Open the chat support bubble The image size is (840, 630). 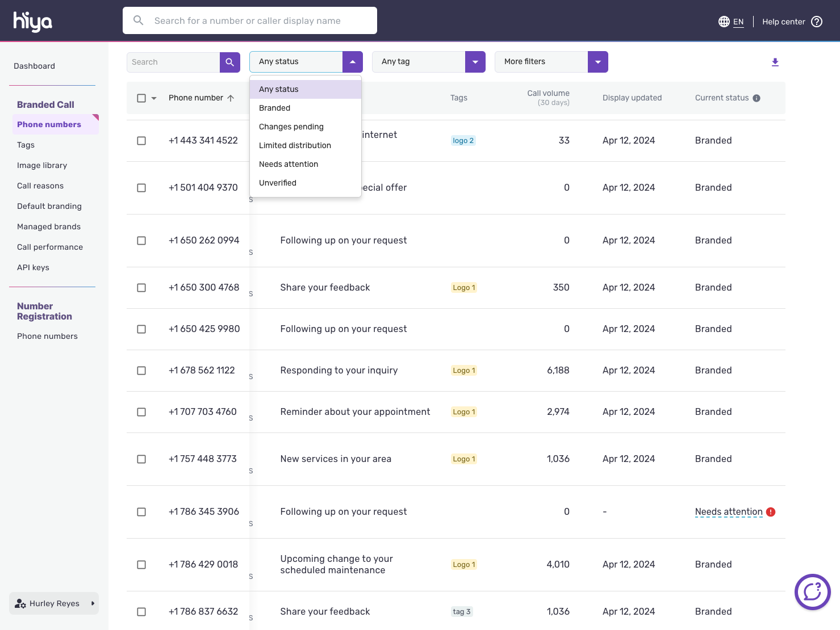812,591
